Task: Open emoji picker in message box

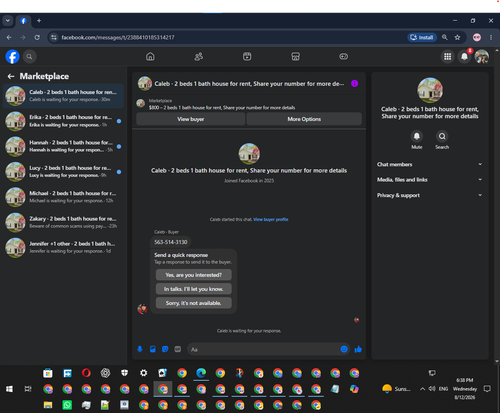Action: (344, 349)
